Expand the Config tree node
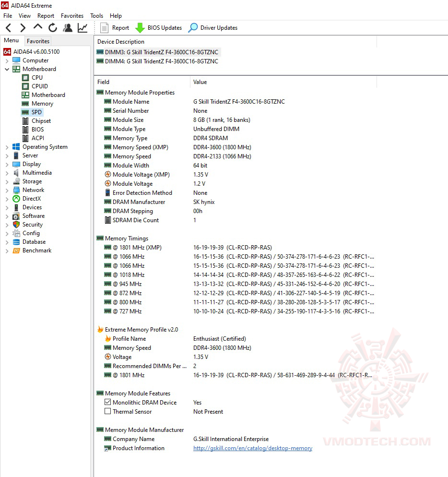The height and width of the screenshot is (477, 448). coord(7,233)
